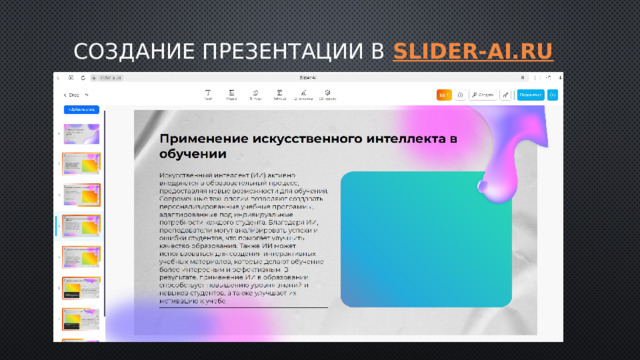
Task: Select the Diagrams tool in the editor toolbar
Action: click(x=303, y=95)
